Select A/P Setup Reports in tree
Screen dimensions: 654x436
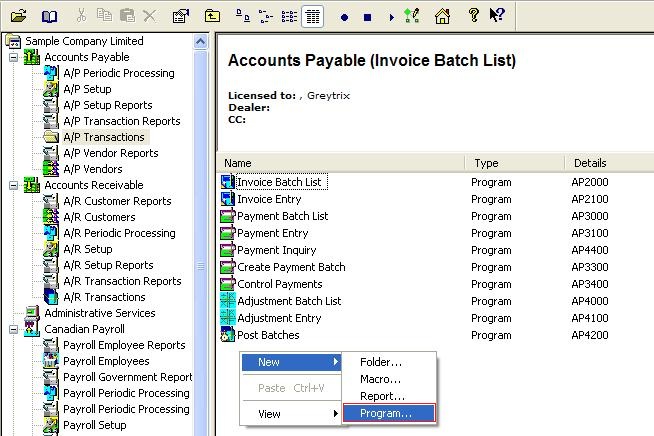click(108, 105)
